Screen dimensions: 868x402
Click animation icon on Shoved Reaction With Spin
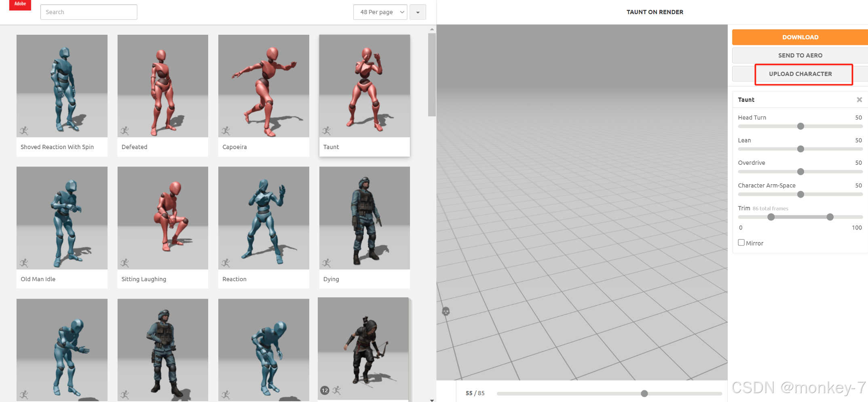[x=24, y=130]
